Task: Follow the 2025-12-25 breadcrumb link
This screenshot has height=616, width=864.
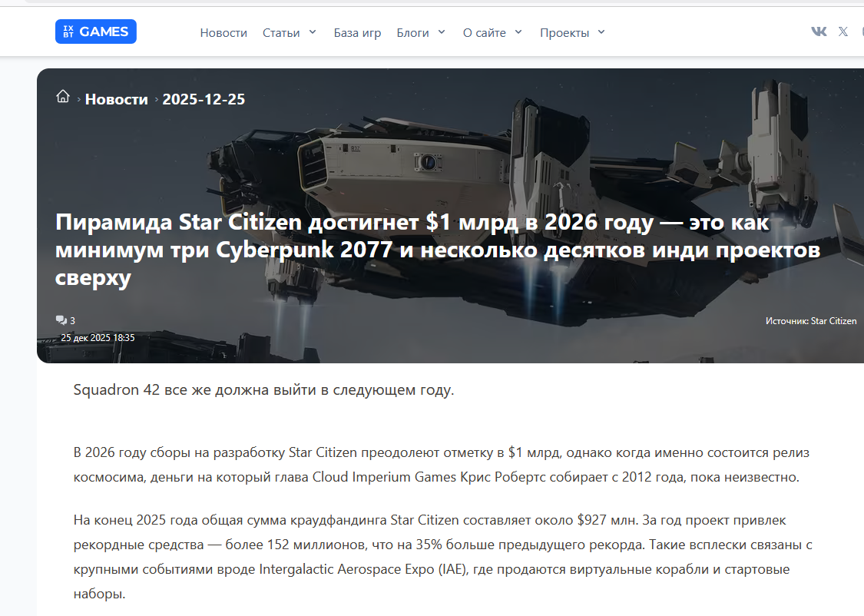Action: click(x=204, y=99)
